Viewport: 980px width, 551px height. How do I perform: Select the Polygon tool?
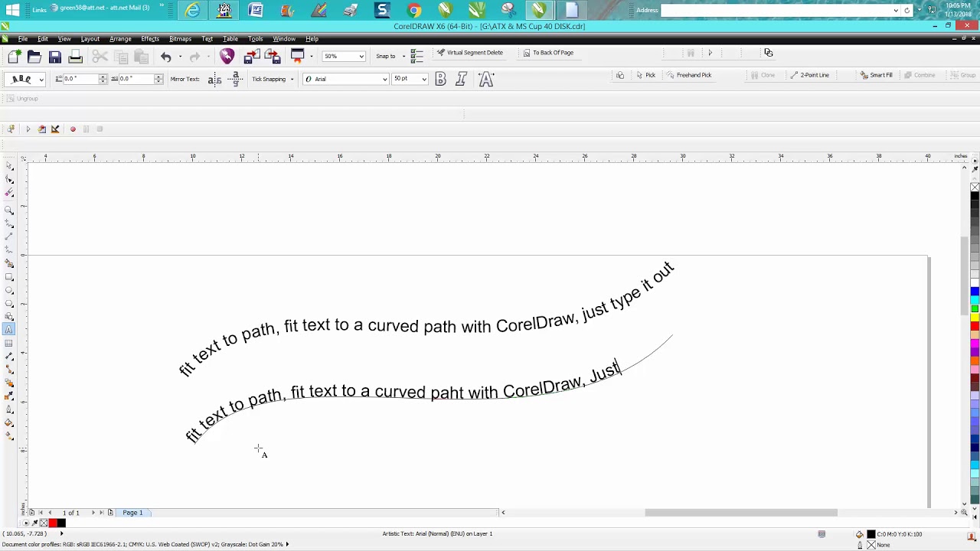(x=9, y=304)
